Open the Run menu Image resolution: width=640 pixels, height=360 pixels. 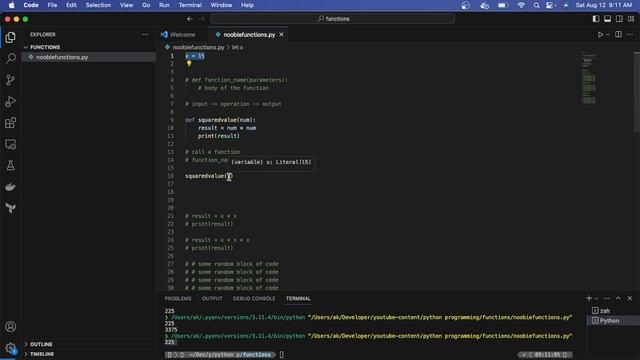(x=164, y=5)
